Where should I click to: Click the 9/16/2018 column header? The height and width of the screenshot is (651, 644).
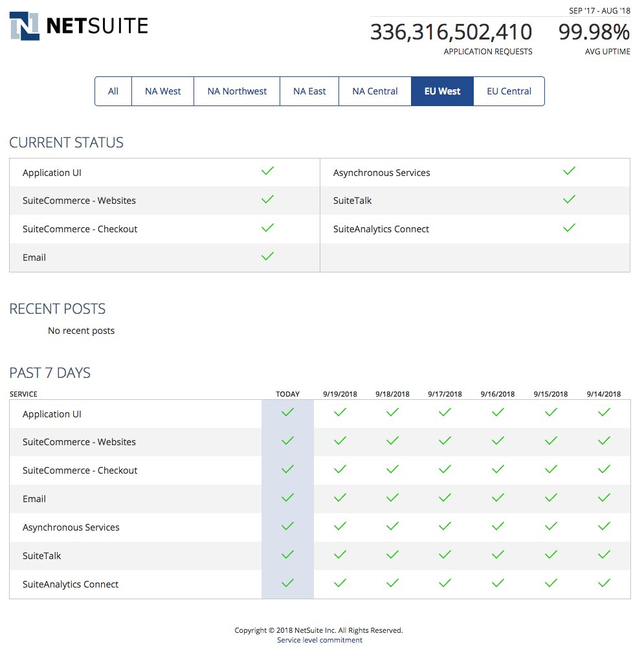498,394
